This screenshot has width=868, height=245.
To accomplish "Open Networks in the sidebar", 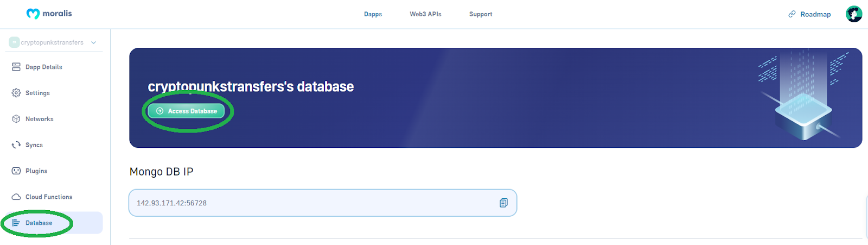I will click(x=39, y=119).
